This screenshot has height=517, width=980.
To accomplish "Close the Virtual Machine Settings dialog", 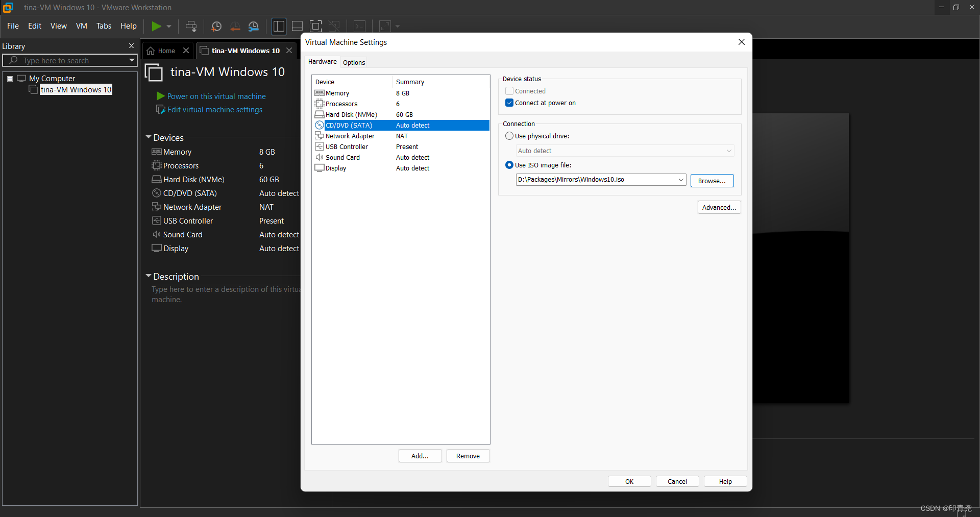I will coord(742,42).
